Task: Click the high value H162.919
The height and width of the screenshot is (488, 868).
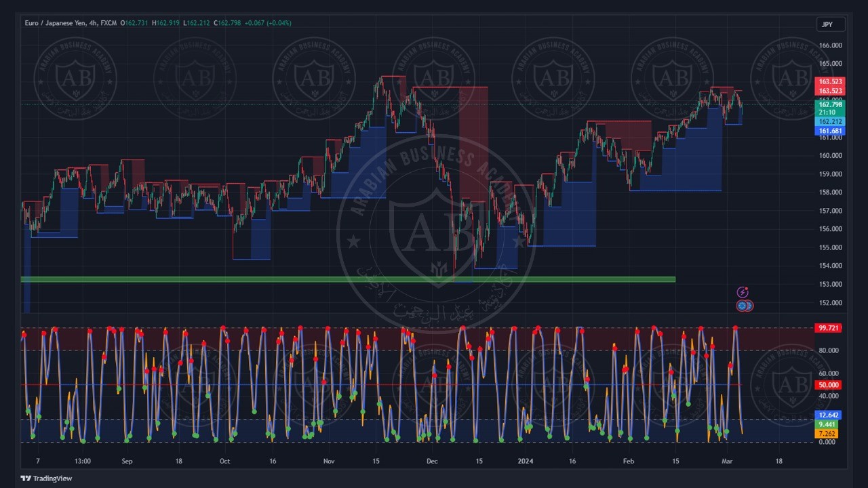Action: tap(166, 23)
